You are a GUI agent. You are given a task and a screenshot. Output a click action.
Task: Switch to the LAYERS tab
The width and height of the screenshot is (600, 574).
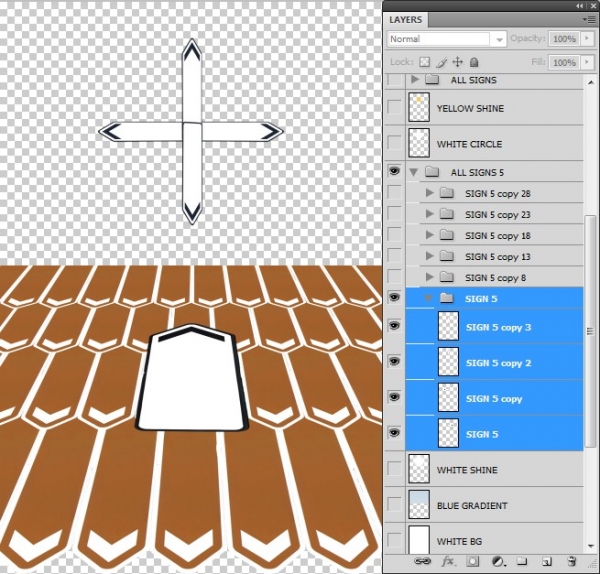(406, 20)
